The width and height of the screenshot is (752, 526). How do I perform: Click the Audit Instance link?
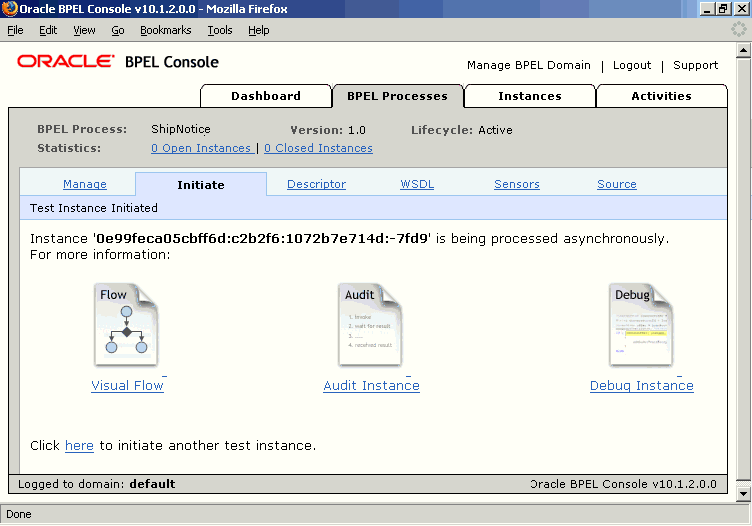(372, 386)
